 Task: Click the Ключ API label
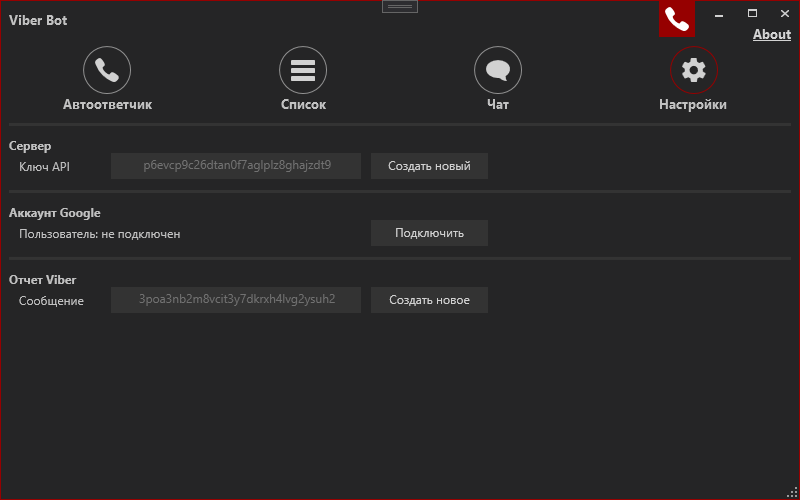click(44, 167)
